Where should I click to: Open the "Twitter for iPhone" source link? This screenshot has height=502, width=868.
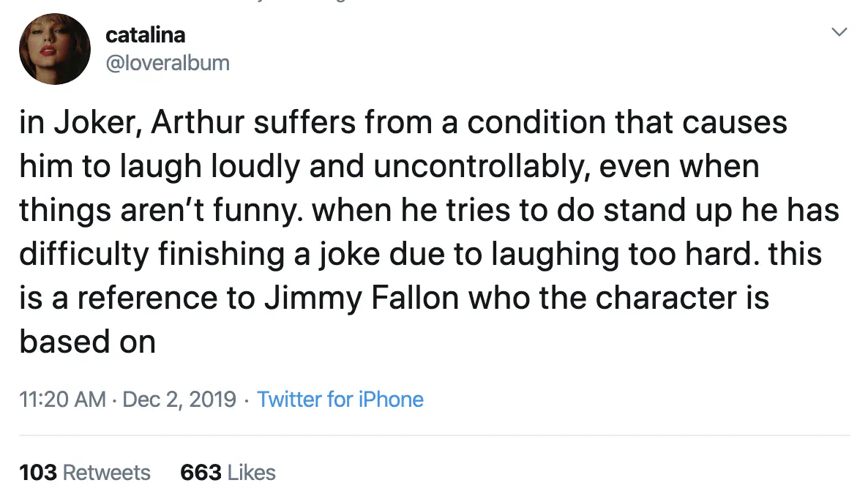tap(340, 400)
